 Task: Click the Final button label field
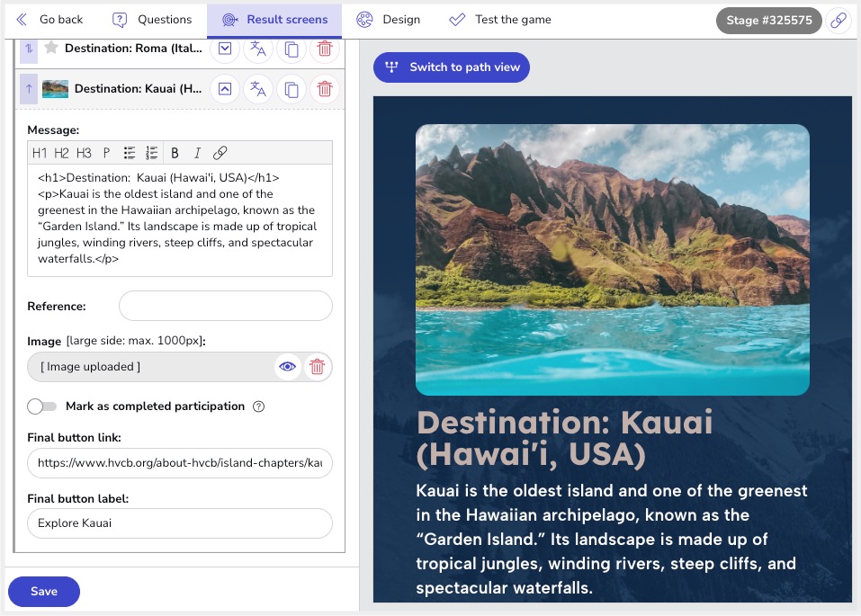pyautogui.click(x=180, y=523)
